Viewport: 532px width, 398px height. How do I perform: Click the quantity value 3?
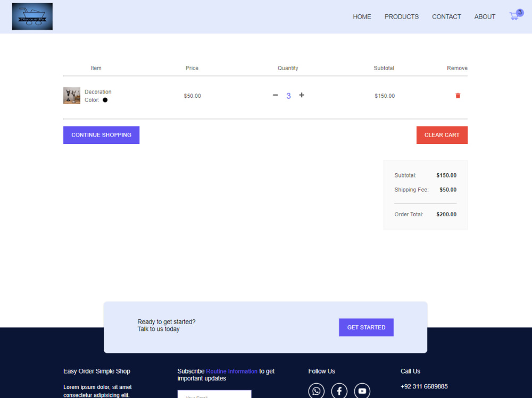pyautogui.click(x=288, y=96)
